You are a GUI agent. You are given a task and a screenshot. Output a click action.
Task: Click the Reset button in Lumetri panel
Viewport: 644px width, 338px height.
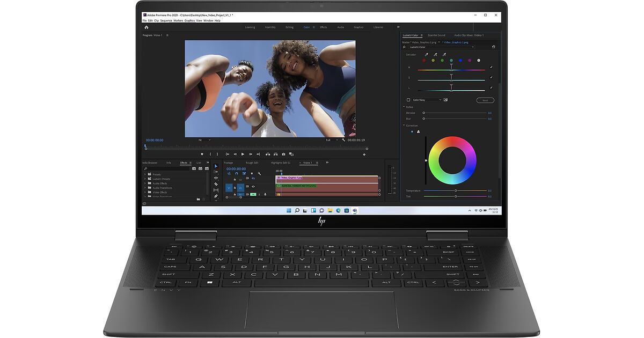click(x=485, y=100)
